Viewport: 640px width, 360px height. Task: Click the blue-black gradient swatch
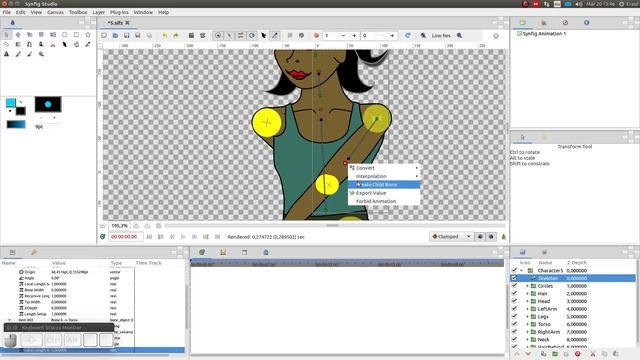16,124
